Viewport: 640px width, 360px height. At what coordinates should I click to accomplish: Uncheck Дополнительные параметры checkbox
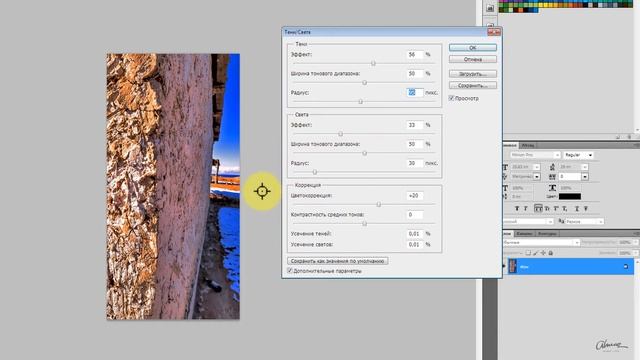click(x=290, y=271)
